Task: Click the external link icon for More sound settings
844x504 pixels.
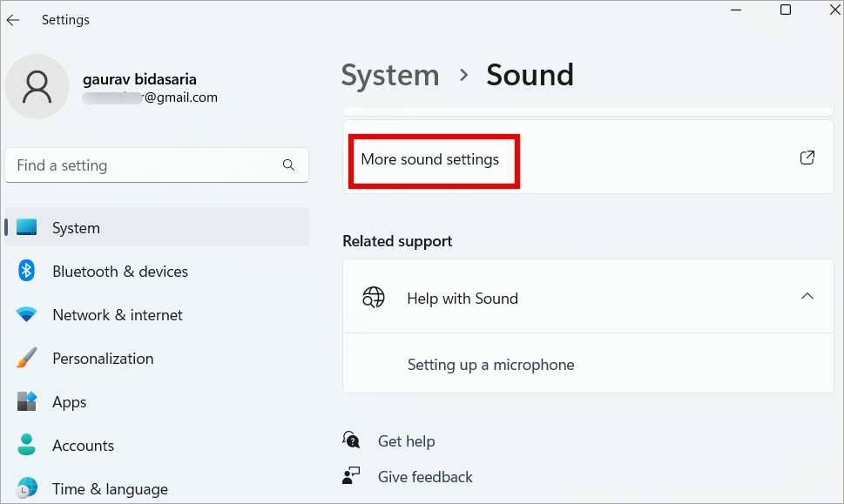Action: point(807,158)
